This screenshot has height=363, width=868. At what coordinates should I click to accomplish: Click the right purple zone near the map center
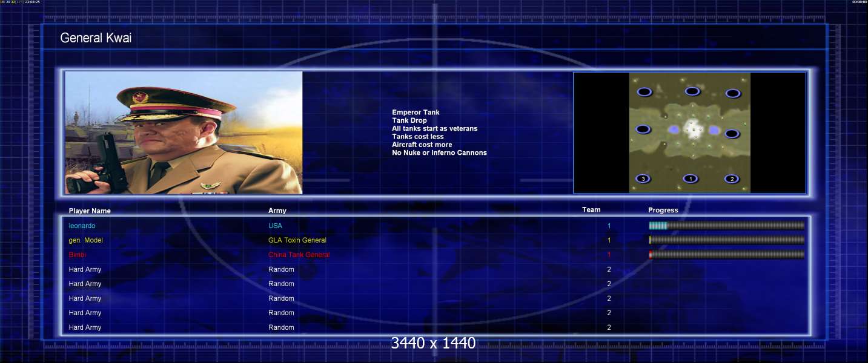(714, 130)
